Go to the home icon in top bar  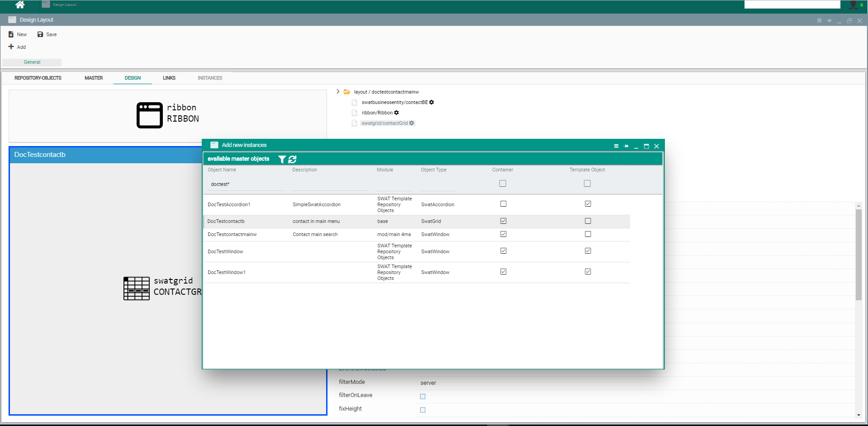tap(20, 5)
